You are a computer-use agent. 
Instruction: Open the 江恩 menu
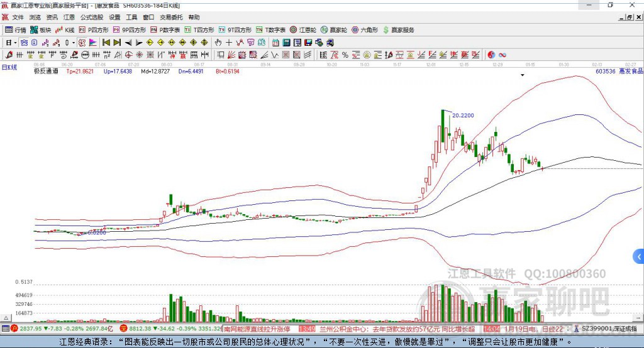point(69,17)
